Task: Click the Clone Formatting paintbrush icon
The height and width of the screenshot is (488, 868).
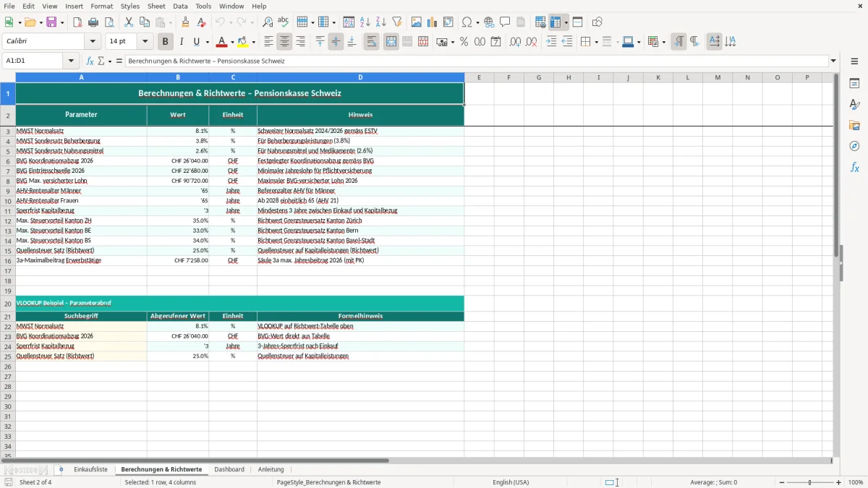Action: coord(186,22)
